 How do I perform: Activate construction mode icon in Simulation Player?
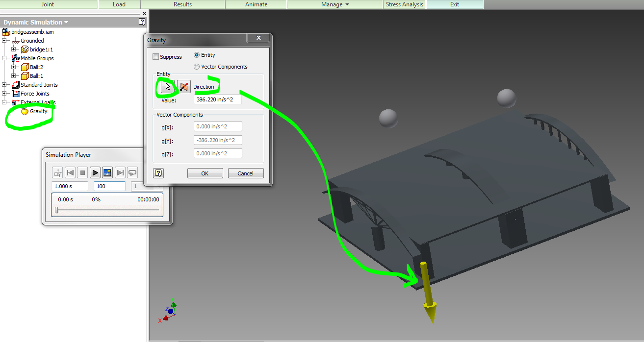58,172
